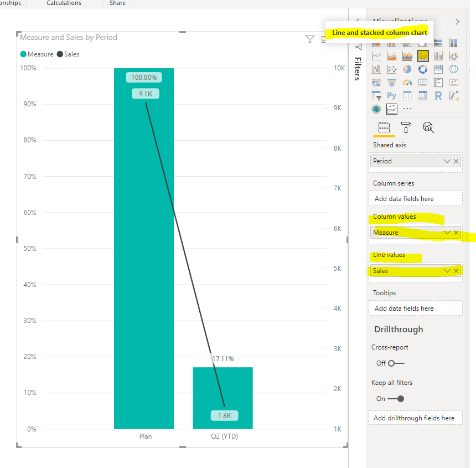
Task: Select the Scatter chart visual
Action: click(x=392, y=69)
